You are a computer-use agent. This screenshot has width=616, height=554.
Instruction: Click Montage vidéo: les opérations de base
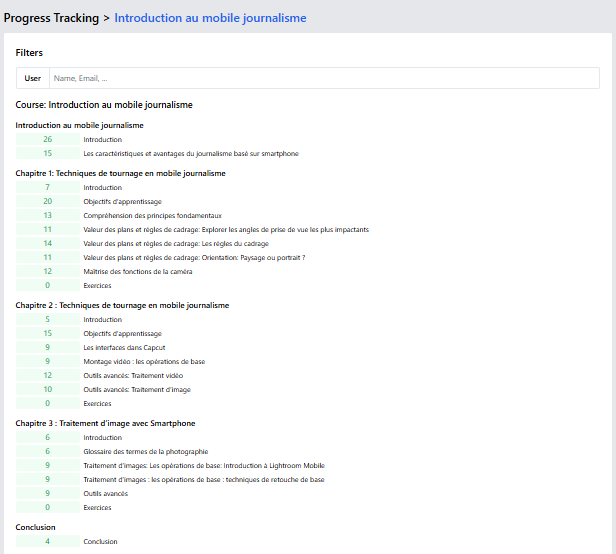pos(143,361)
